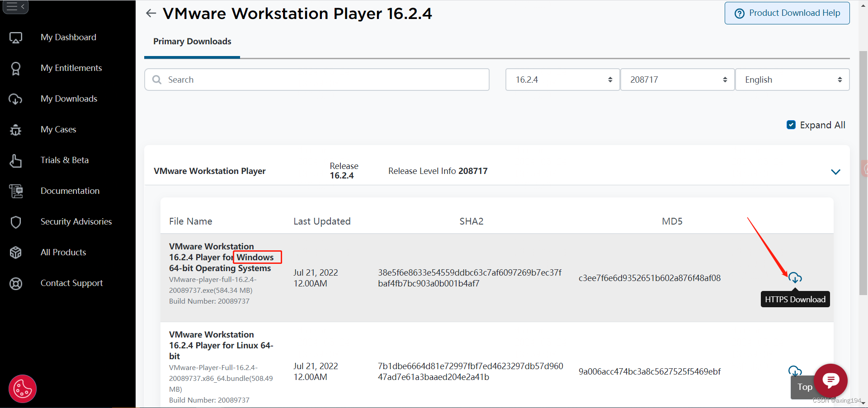Image resolution: width=868 pixels, height=408 pixels.
Task: Click the page vertical scrollbar thumb
Action: tap(863, 173)
